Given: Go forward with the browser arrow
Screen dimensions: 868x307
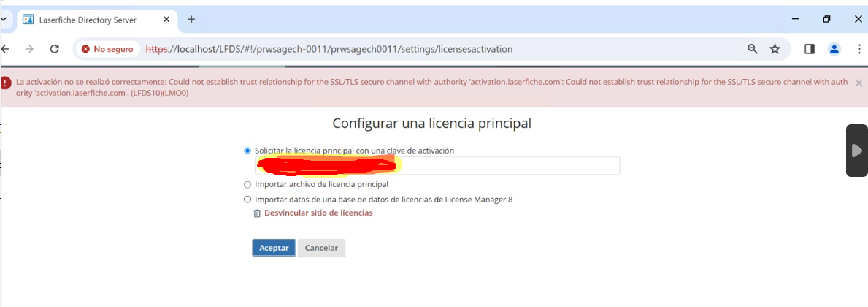Looking at the screenshot, I should point(30,49).
